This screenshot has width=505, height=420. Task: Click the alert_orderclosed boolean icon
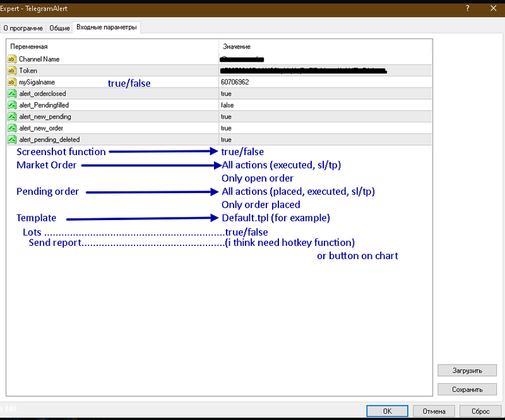pyautogui.click(x=12, y=94)
